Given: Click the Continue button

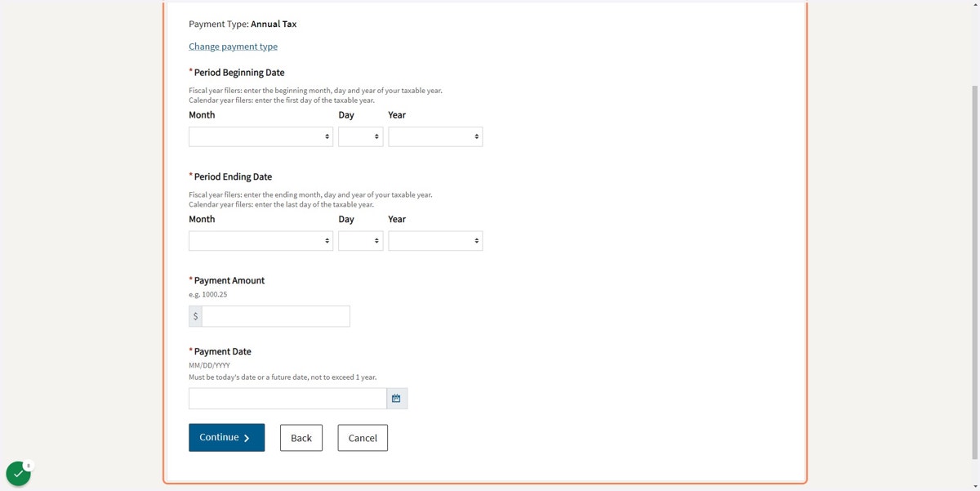Looking at the screenshot, I should pos(226,437).
